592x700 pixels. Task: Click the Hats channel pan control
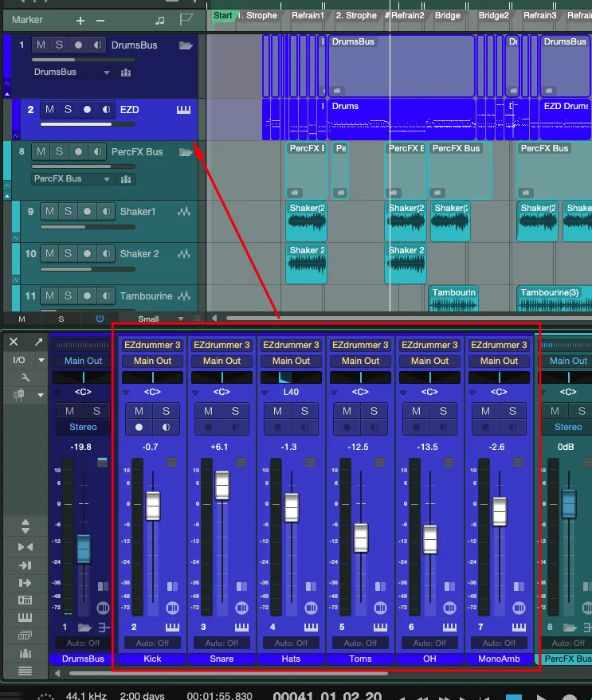[291, 377]
